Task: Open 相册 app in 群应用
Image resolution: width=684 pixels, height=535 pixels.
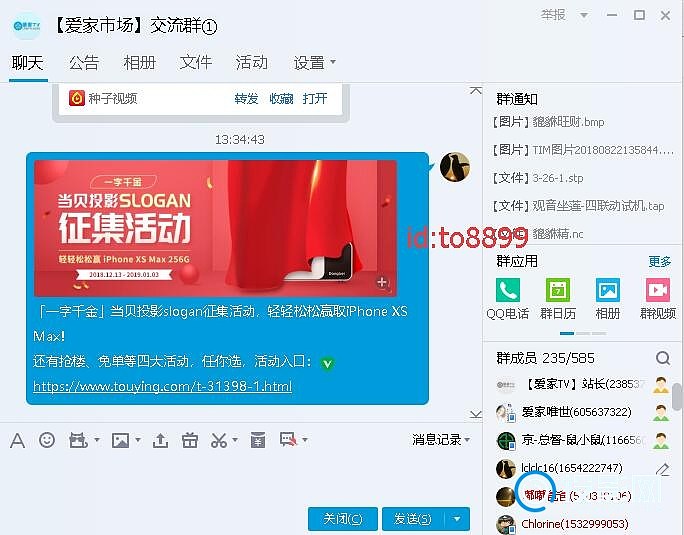Action: coord(608,290)
